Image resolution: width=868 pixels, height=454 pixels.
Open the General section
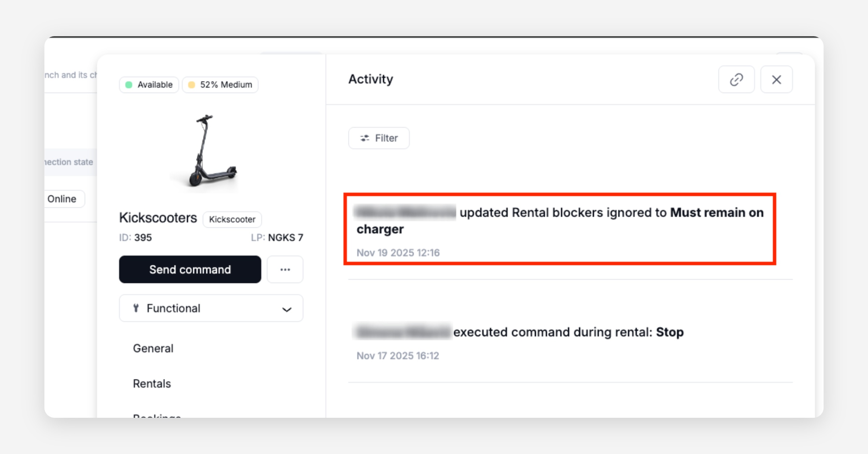[x=153, y=348]
